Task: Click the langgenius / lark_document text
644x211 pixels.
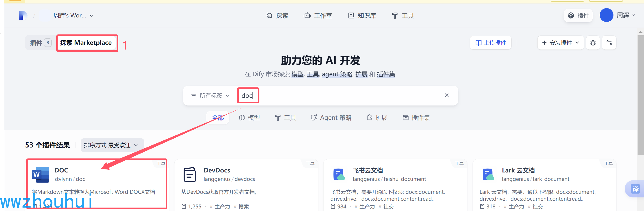Action: click(x=536, y=179)
